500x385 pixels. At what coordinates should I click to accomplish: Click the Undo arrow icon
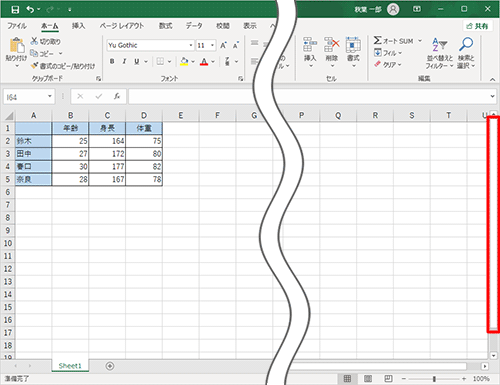click(30, 9)
